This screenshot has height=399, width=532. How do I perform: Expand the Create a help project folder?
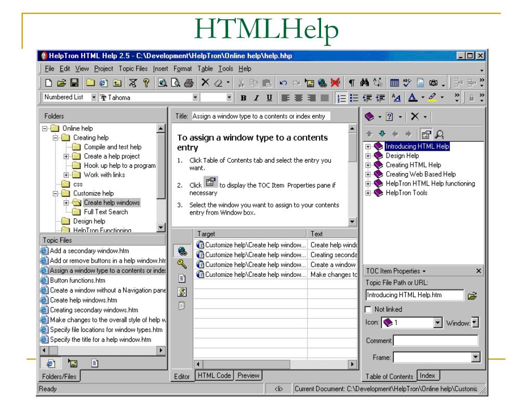point(66,156)
